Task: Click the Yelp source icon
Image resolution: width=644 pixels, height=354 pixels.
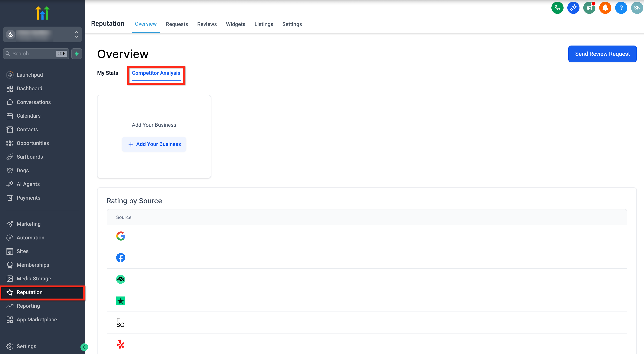Action: 120,344
